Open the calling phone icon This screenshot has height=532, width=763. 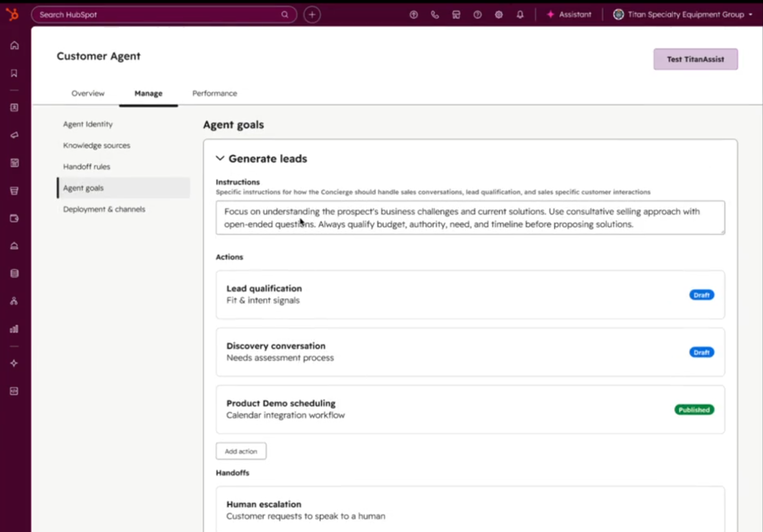435,15
